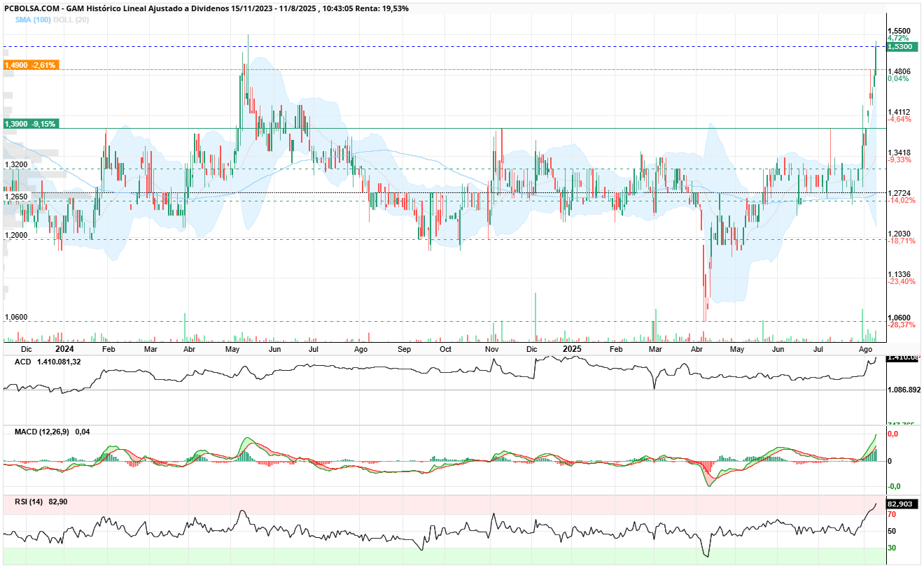This screenshot has height=568, width=924.
Task: Click the RSI (14) indicator title
Action: (29, 502)
